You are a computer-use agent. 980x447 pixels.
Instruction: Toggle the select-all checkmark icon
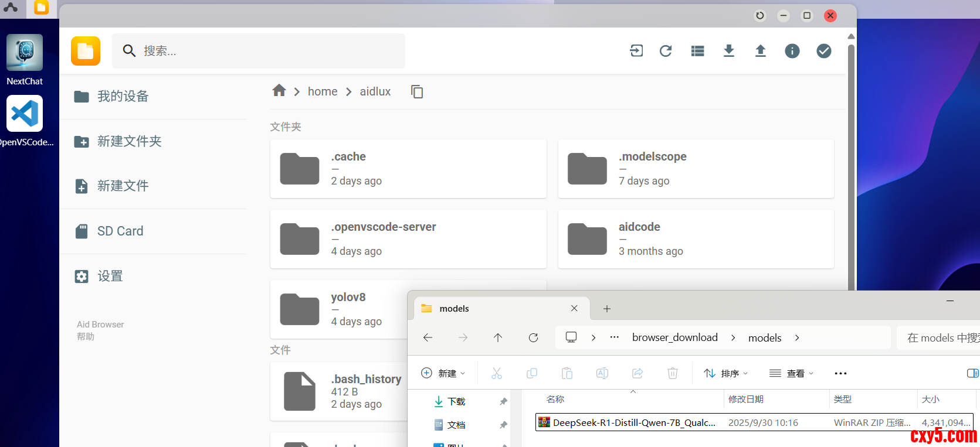tap(824, 51)
